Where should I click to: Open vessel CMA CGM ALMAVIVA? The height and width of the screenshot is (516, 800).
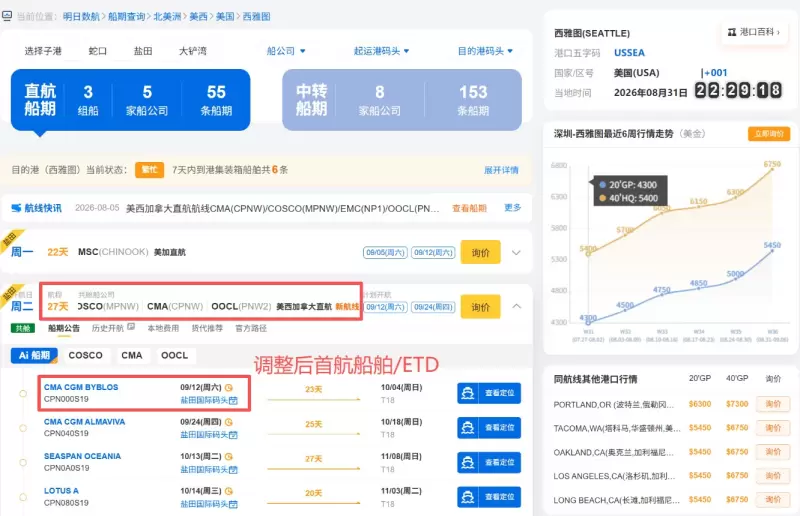[84, 422]
